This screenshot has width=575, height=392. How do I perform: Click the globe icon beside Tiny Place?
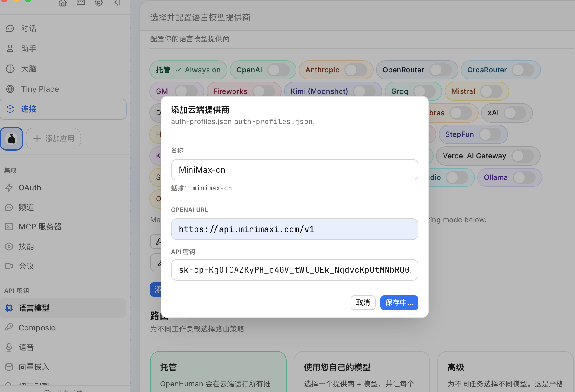tap(10, 89)
